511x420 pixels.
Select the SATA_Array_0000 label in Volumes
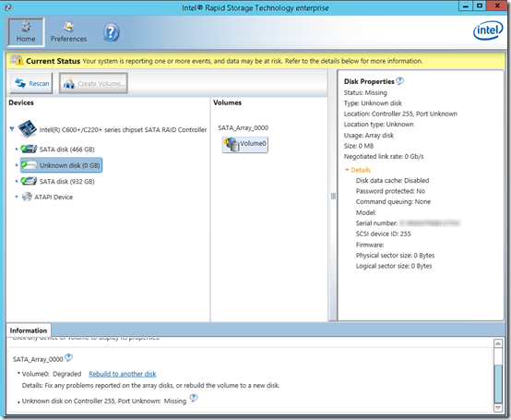click(x=244, y=127)
